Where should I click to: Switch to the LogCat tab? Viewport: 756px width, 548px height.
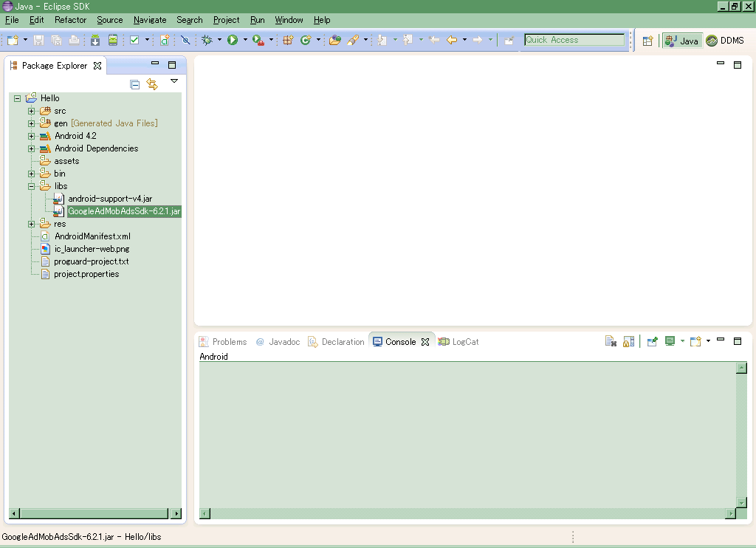tap(458, 341)
